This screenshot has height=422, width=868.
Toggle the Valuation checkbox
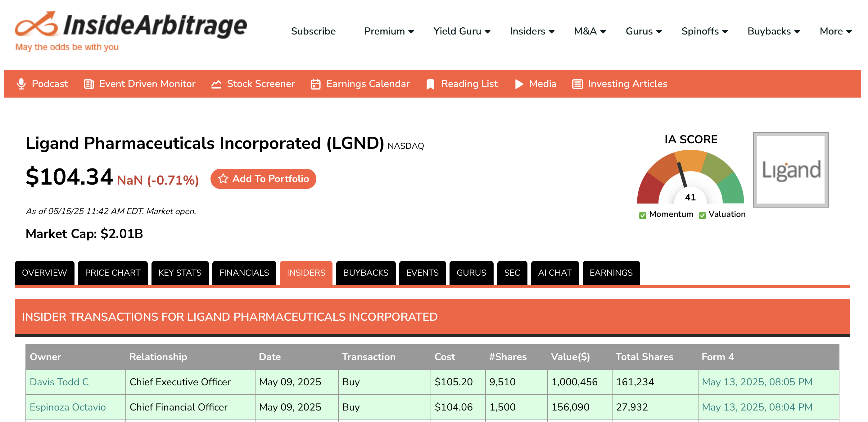[702, 215]
